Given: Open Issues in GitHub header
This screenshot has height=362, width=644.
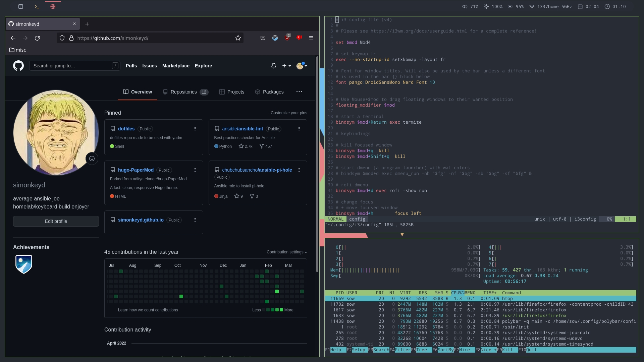Looking at the screenshot, I should (x=150, y=66).
